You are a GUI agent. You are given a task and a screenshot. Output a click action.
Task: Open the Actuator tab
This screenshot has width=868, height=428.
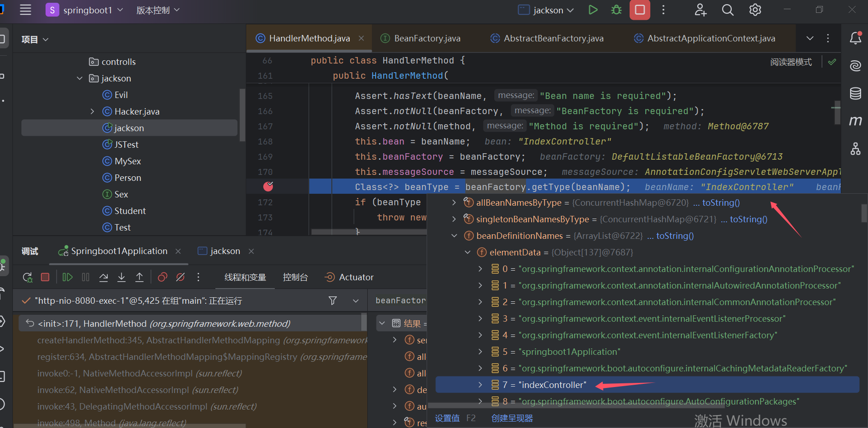[x=349, y=277]
